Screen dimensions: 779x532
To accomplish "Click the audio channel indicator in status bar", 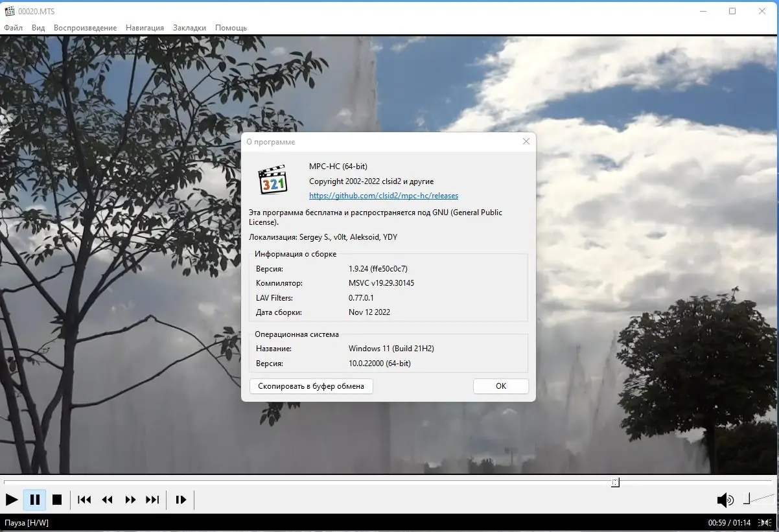I will click(x=765, y=522).
